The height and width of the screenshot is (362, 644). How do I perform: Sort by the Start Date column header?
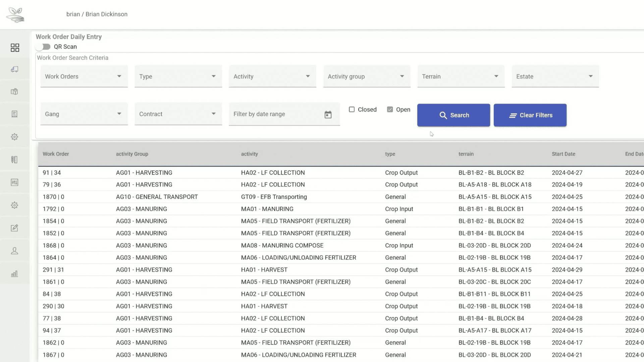tap(563, 154)
